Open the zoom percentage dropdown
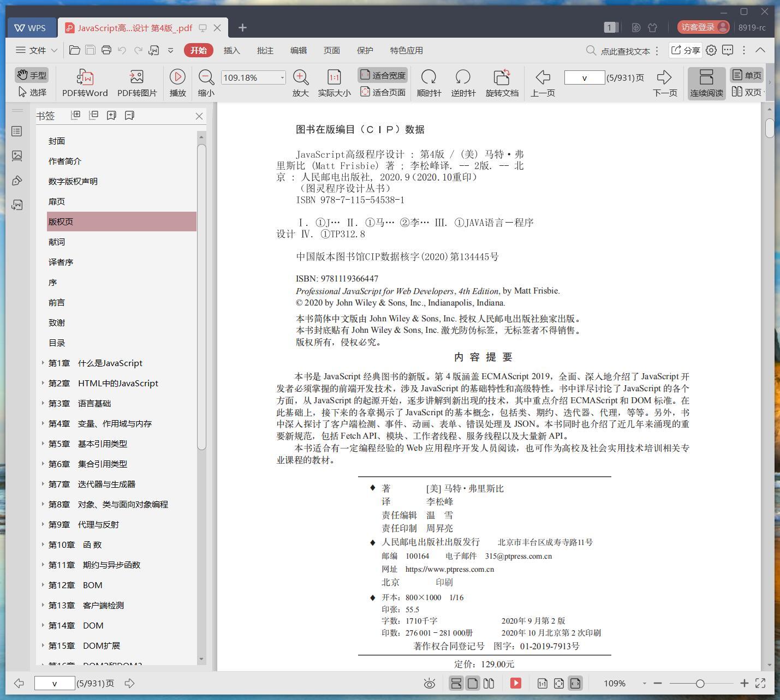 [x=282, y=77]
